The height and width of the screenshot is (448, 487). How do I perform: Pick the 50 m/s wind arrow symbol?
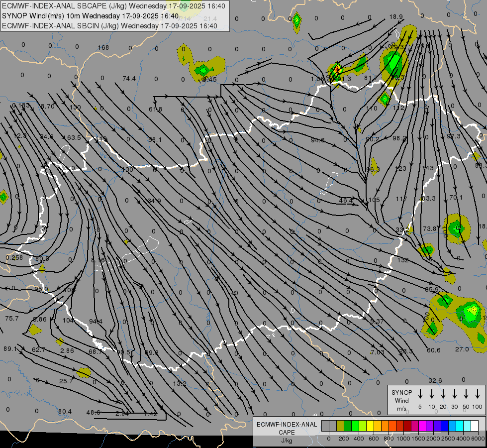coord(466,393)
